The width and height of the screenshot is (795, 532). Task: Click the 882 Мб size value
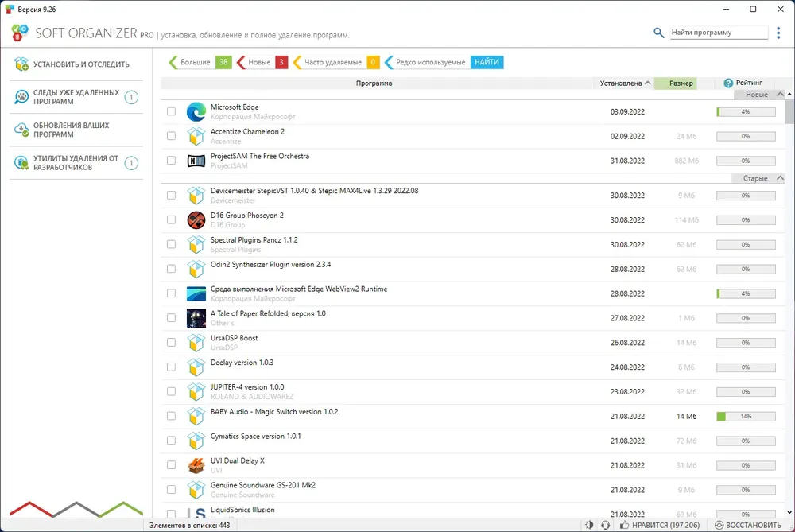pos(687,161)
